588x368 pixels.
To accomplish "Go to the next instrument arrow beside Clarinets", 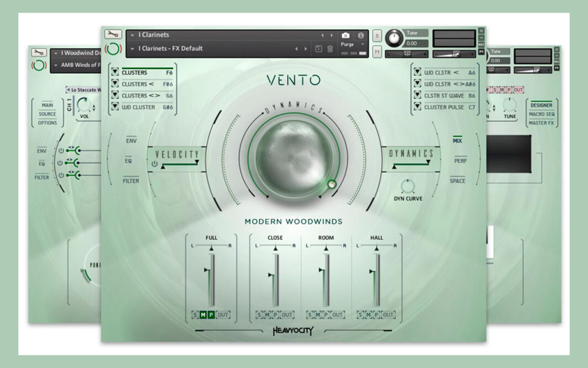I will [331, 35].
